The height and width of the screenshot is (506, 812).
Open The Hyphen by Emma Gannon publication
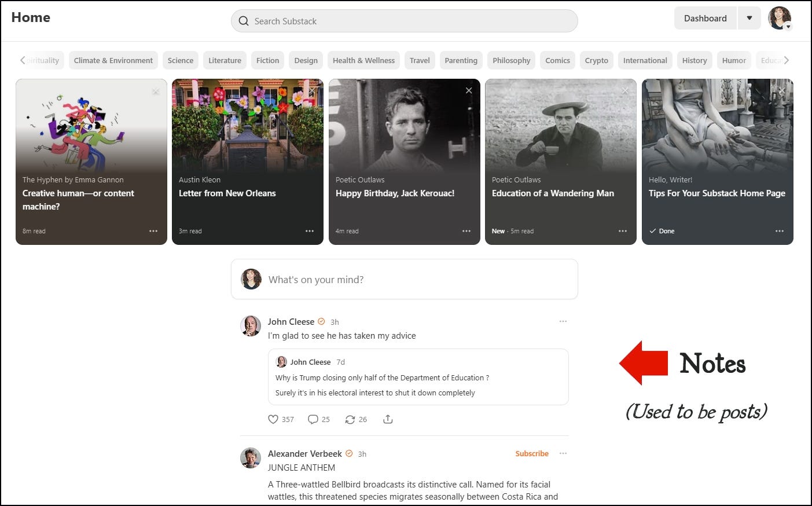(73, 180)
